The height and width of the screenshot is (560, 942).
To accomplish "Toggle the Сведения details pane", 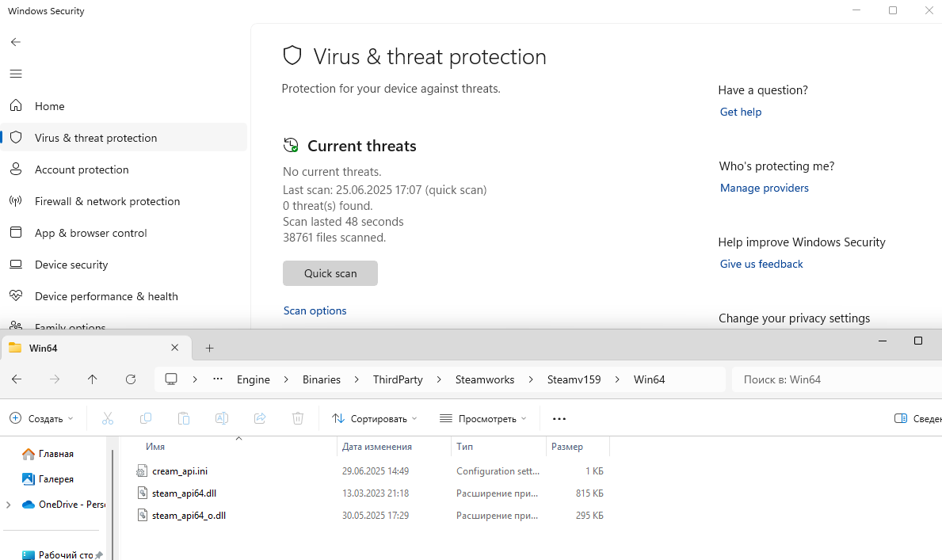I will 917,419.
